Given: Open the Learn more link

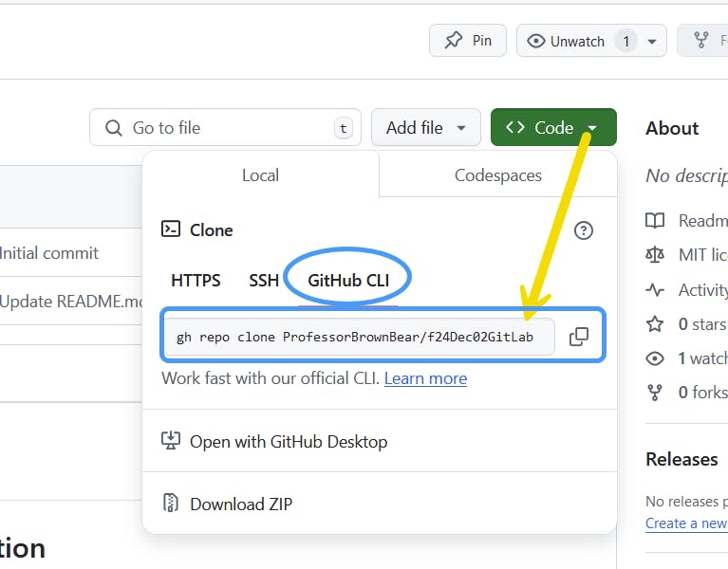Looking at the screenshot, I should point(425,378).
